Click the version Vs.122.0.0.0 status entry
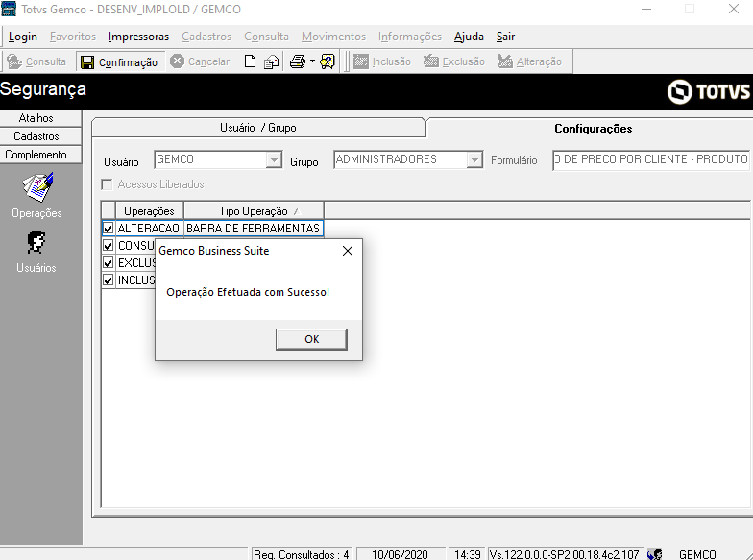 (565, 554)
